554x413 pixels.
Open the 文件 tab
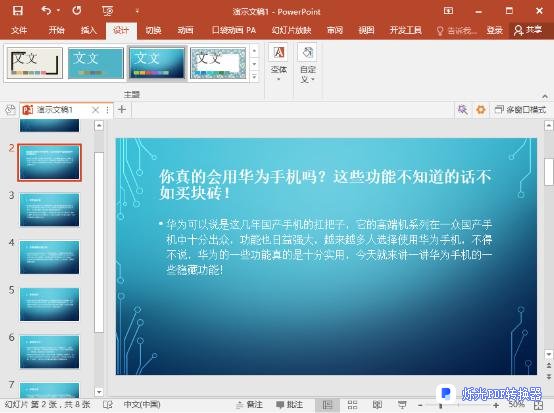(x=19, y=30)
